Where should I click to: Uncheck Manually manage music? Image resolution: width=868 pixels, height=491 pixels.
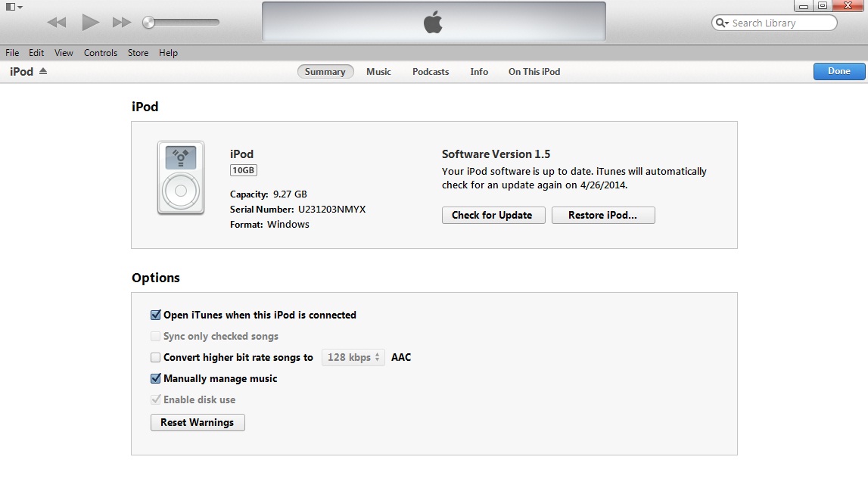pyautogui.click(x=156, y=378)
